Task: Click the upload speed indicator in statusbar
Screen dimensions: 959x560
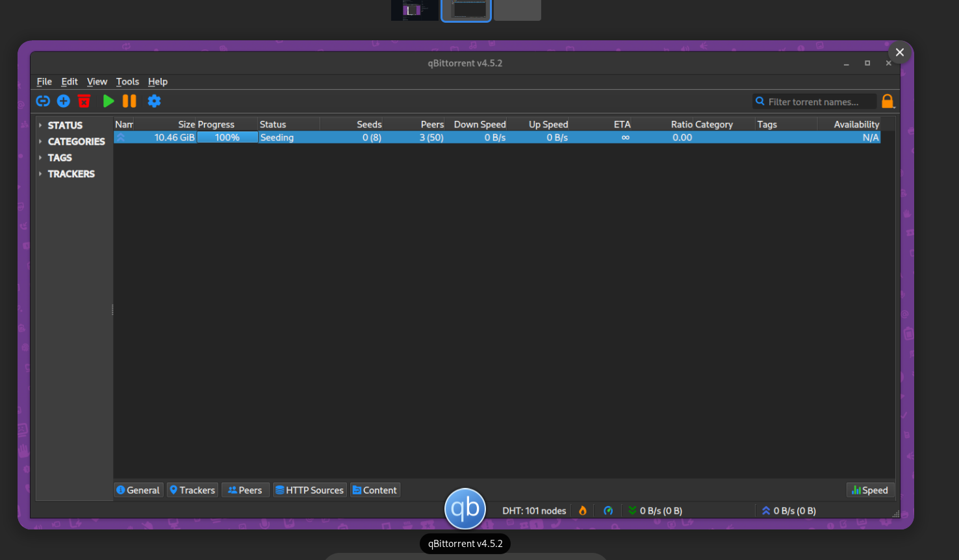Action: click(788, 511)
